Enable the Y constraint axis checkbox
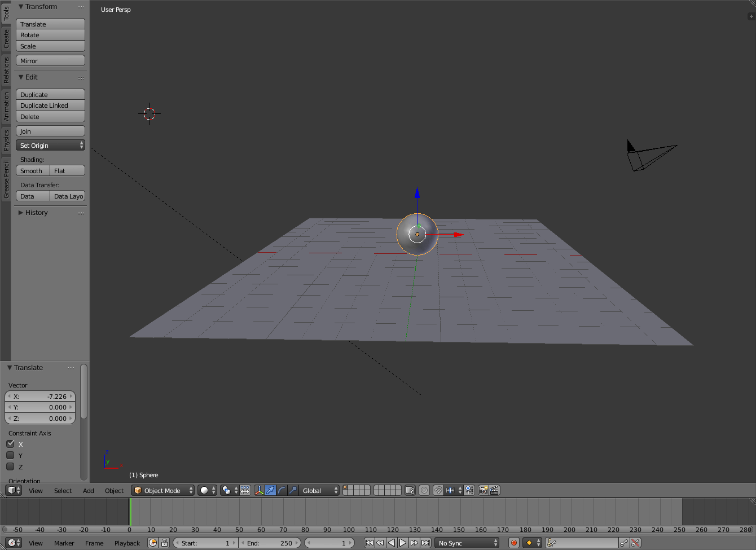This screenshot has height=550, width=756. pyautogui.click(x=10, y=455)
